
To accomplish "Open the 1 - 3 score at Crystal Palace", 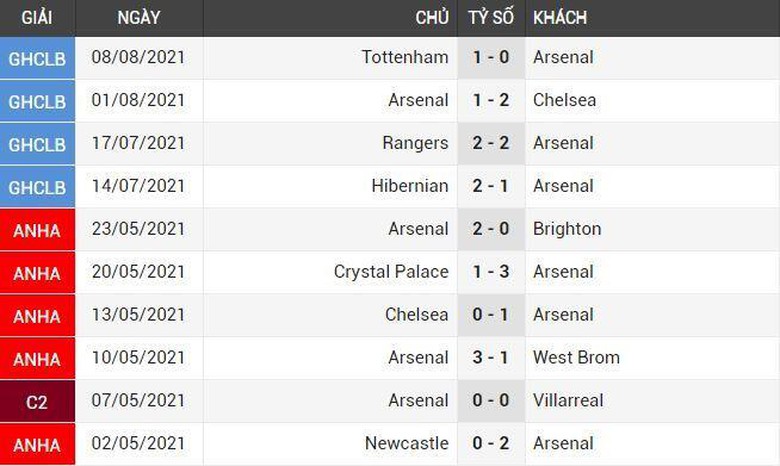I will point(491,272).
